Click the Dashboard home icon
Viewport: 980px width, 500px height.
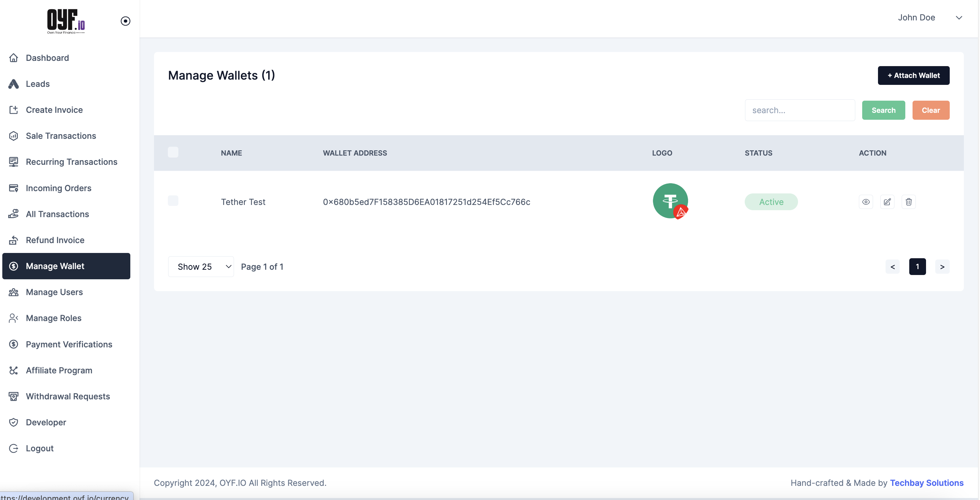(14, 58)
